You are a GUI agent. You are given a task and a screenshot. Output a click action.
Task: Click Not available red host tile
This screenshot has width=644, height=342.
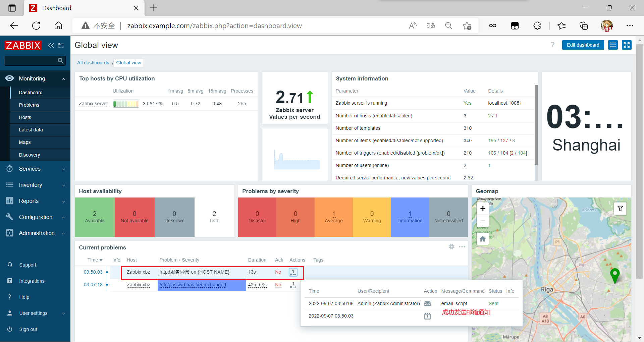point(135,217)
